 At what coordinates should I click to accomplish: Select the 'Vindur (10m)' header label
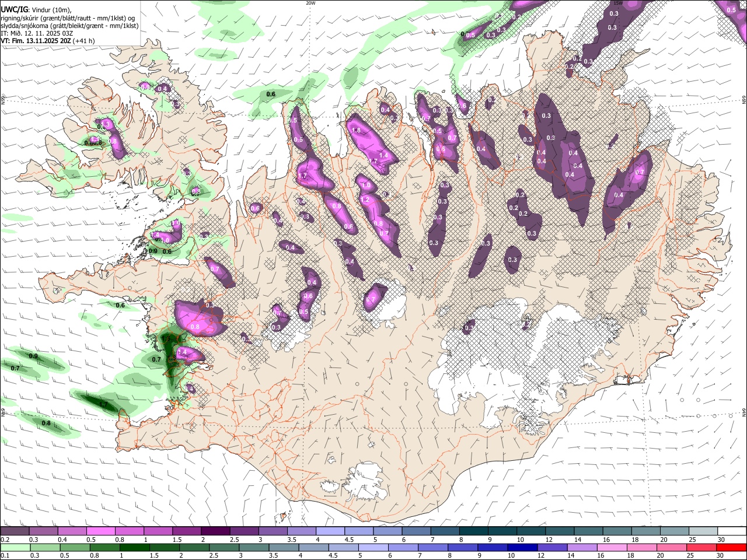pyautogui.click(x=50, y=10)
